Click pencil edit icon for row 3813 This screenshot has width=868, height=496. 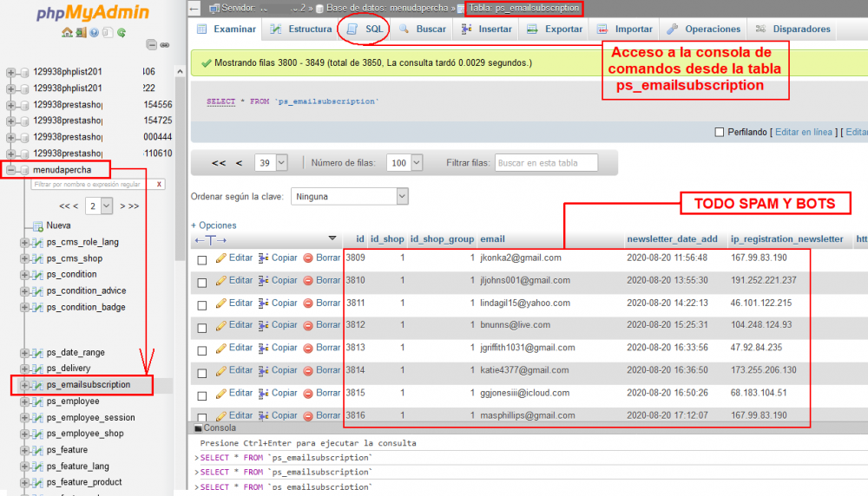pyautogui.click(x=220, y=349)
